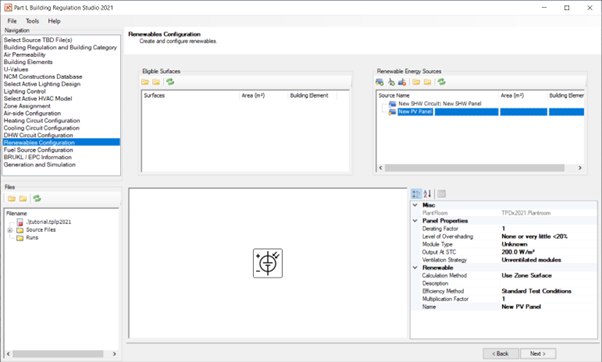Open the File menu
This screenshot has width=602, height=362.
pos(12,21)
